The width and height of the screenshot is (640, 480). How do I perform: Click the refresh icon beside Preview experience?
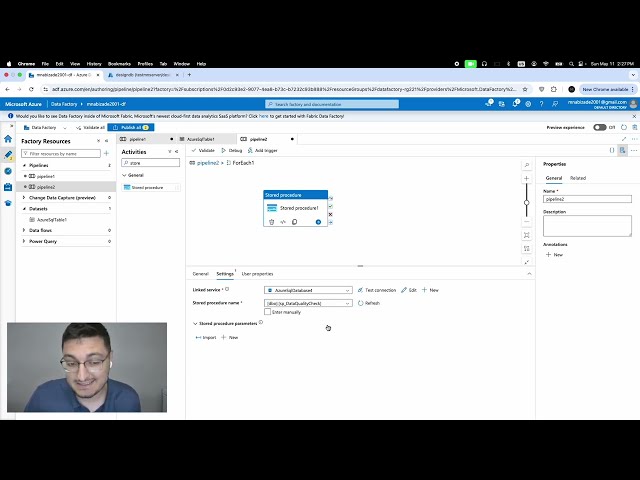(x=624, y=127)
